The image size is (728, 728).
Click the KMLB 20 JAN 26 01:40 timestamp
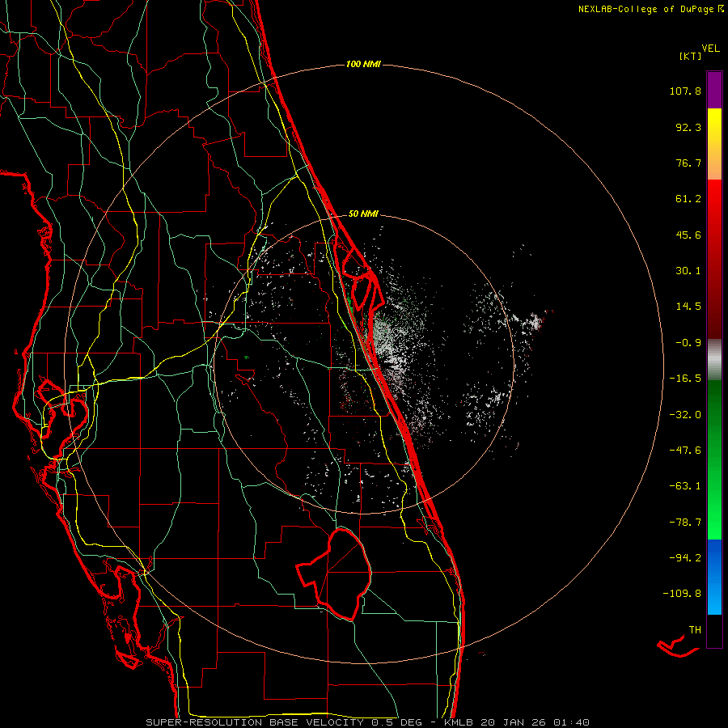pos(517,722)
